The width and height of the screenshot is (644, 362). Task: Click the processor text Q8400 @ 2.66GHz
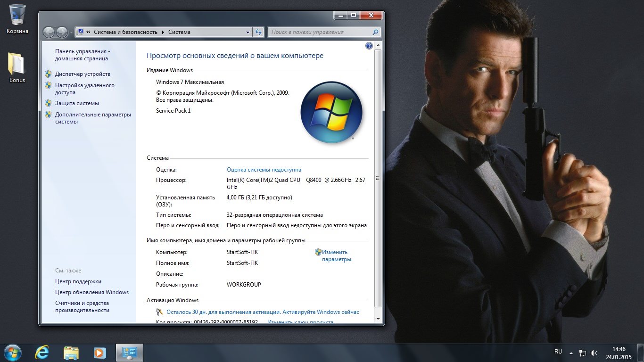click(329, 180)
